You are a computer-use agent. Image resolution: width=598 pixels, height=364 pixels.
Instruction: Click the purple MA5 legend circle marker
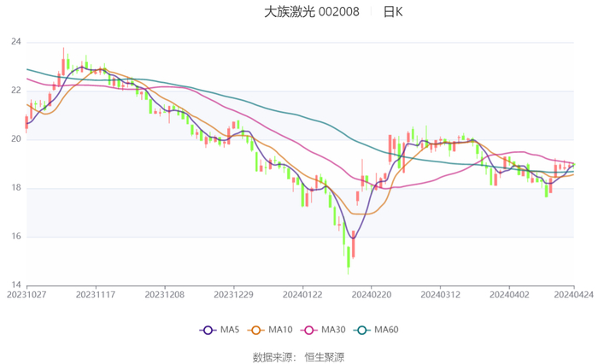[207, 330]
